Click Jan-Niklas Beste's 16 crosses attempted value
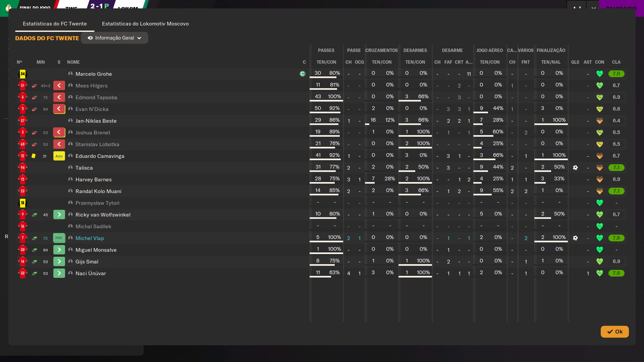644x362 pixels. pyautogui.click(x=373, y=120)
